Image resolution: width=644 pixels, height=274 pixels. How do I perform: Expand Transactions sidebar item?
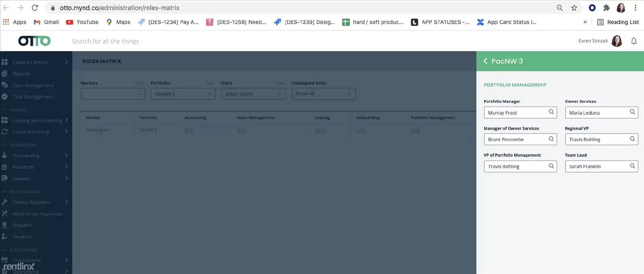click(35, 260)
